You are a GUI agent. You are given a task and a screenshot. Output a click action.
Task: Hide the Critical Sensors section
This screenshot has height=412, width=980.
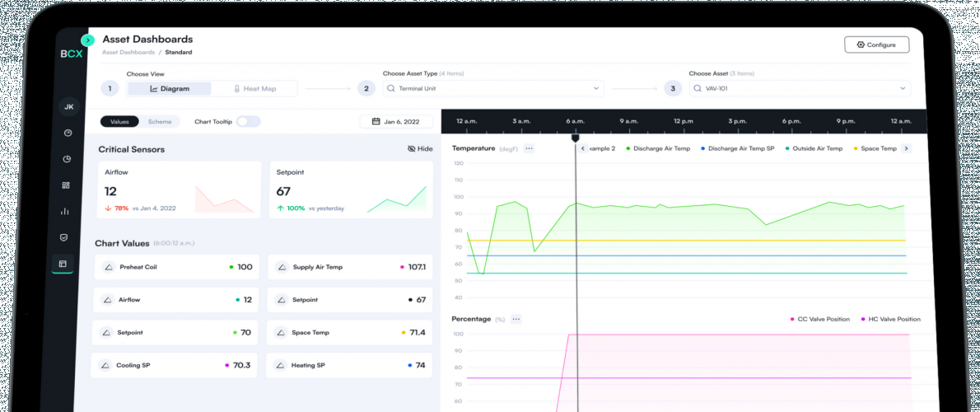coord(420,149)
